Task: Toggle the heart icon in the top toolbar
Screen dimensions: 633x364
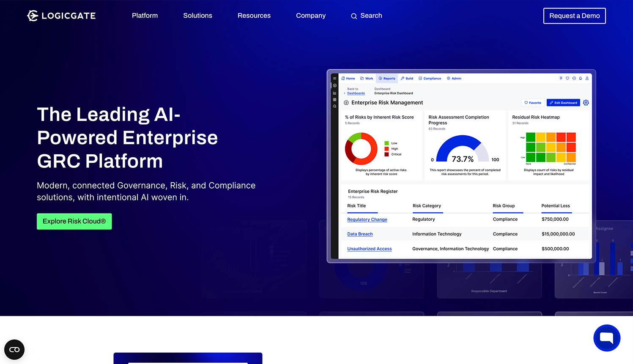Action: click(567, 78)
